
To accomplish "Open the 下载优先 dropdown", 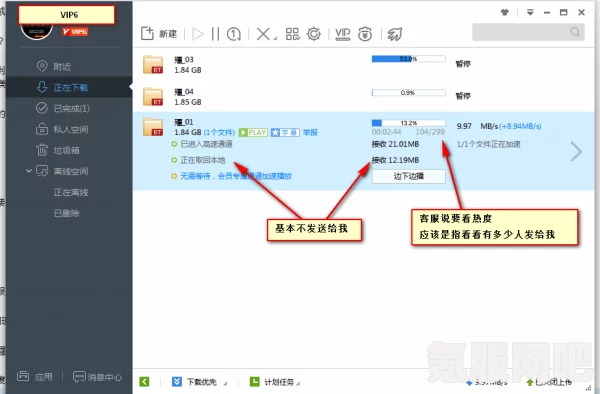I will click(x=199, y=382).
